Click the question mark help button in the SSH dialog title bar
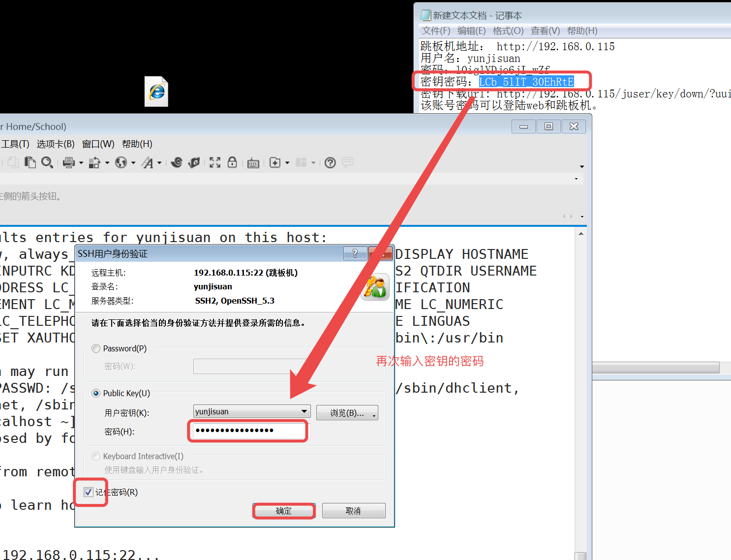Image resolution: width=731 pixels, height=560 pixels. pyautogui.click(x=355, y=253)
